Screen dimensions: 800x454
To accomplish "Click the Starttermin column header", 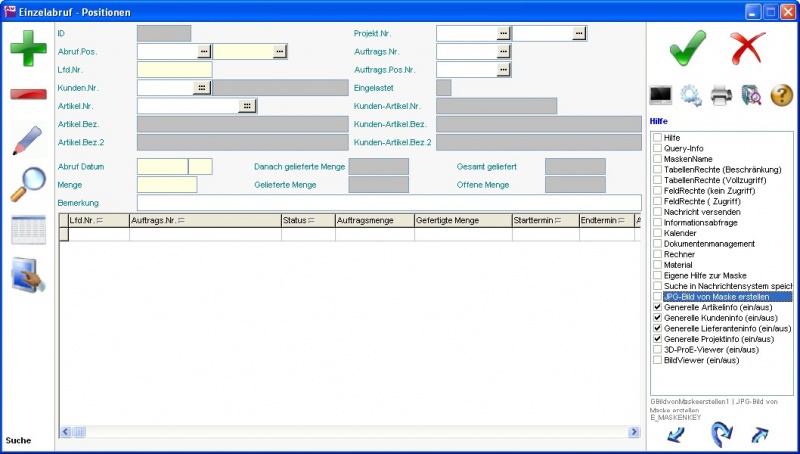I will point(535,220).
